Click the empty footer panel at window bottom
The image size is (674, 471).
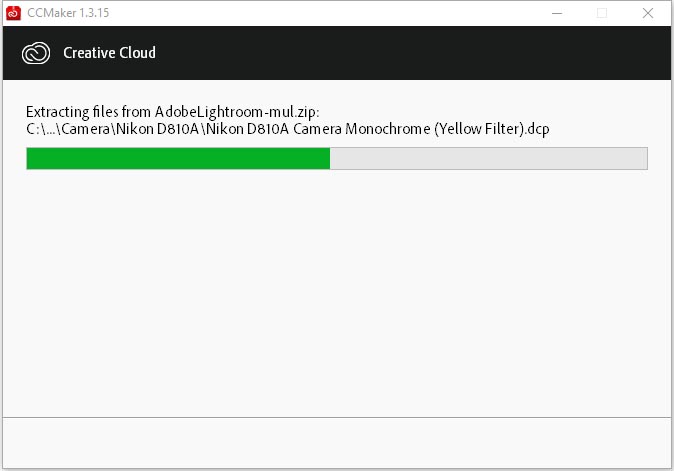pos(337,443)
